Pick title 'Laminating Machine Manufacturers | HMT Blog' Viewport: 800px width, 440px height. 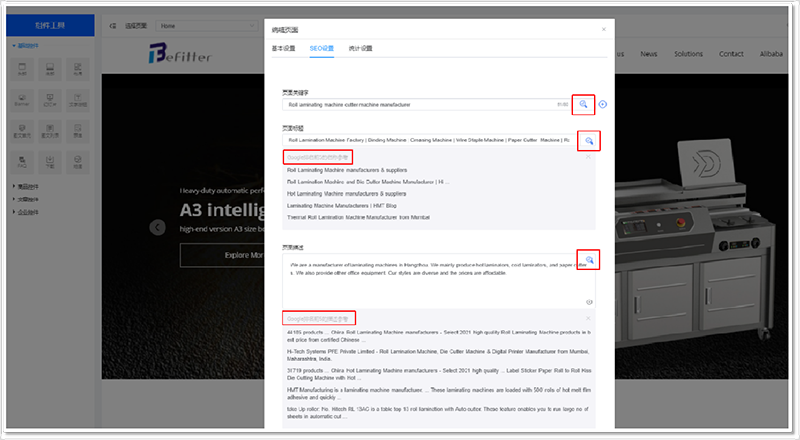(x=341, y=206)
